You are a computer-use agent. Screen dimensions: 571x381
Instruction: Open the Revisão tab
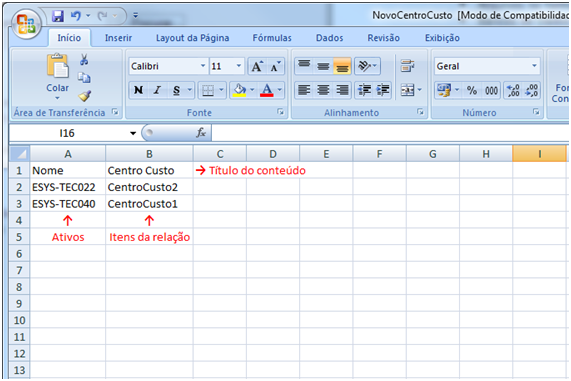click(x=383, y=38)
